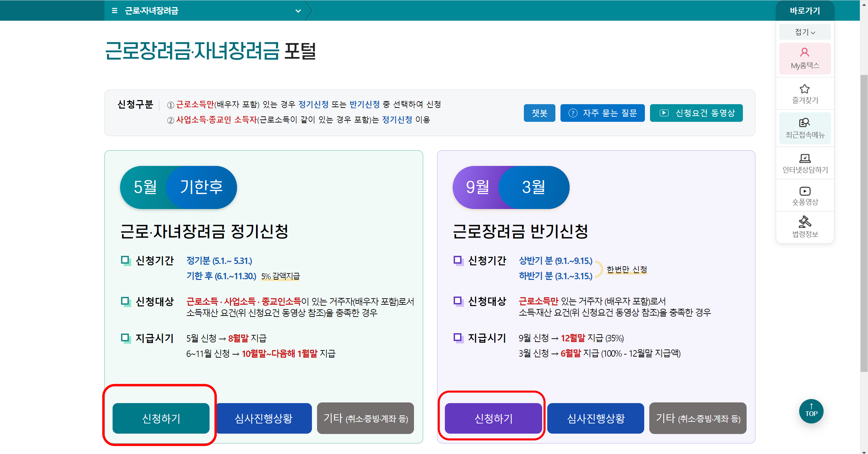Open 인터넷상담하기 laptop icon
This screenshot has width=868, height=454.
(x=805, y=158)
